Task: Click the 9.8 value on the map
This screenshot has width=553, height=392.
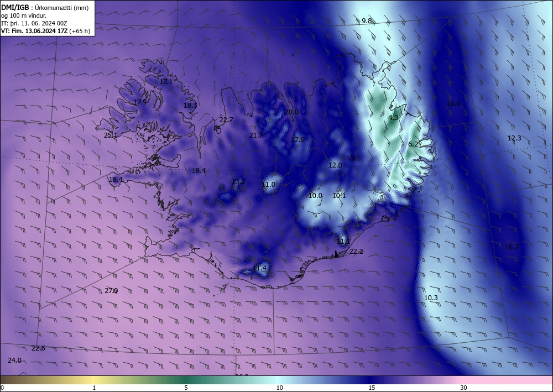Action: point(367,21)
